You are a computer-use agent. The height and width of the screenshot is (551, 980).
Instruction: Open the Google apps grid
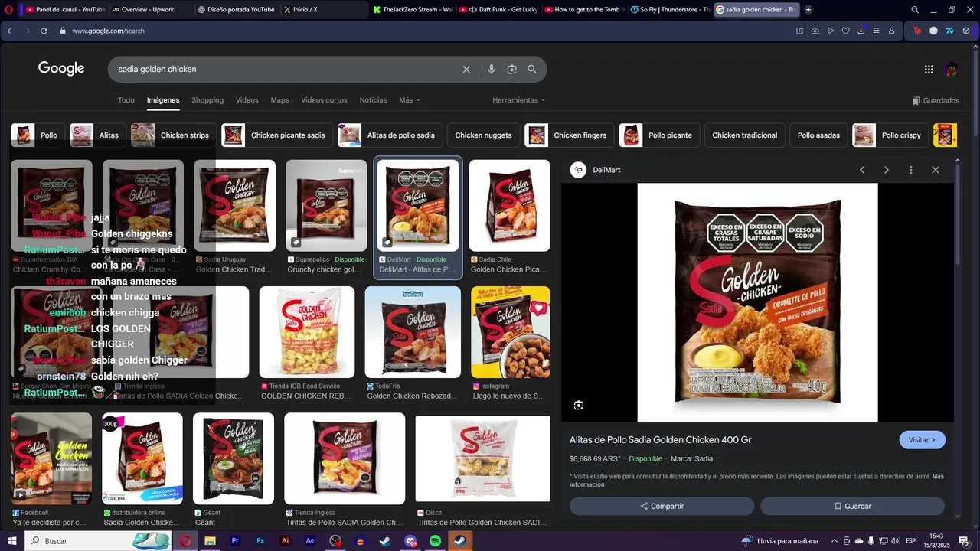point(929,69)
